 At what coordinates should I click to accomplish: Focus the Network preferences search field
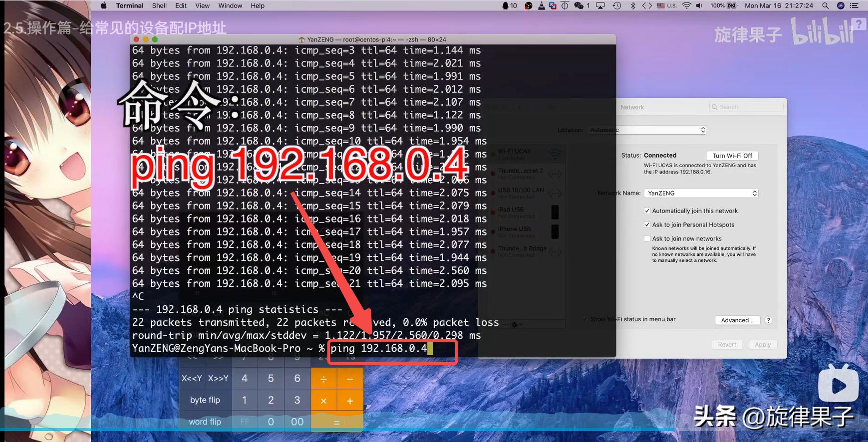coord(746,107)
